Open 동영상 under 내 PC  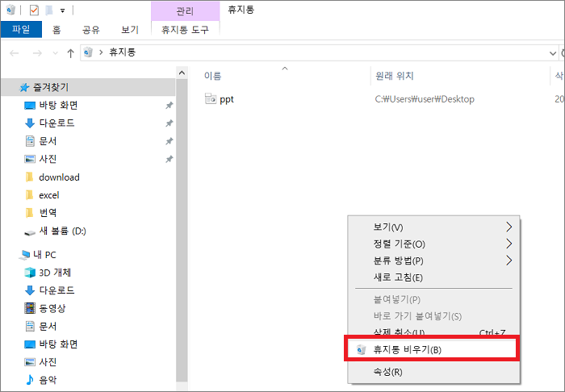52,308
